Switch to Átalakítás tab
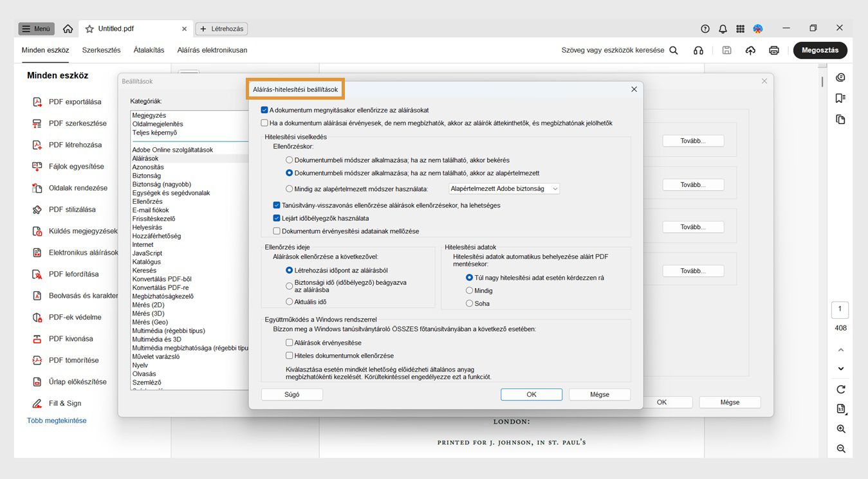This screenshot has height=479, width=868. click(x=149, y=50)
